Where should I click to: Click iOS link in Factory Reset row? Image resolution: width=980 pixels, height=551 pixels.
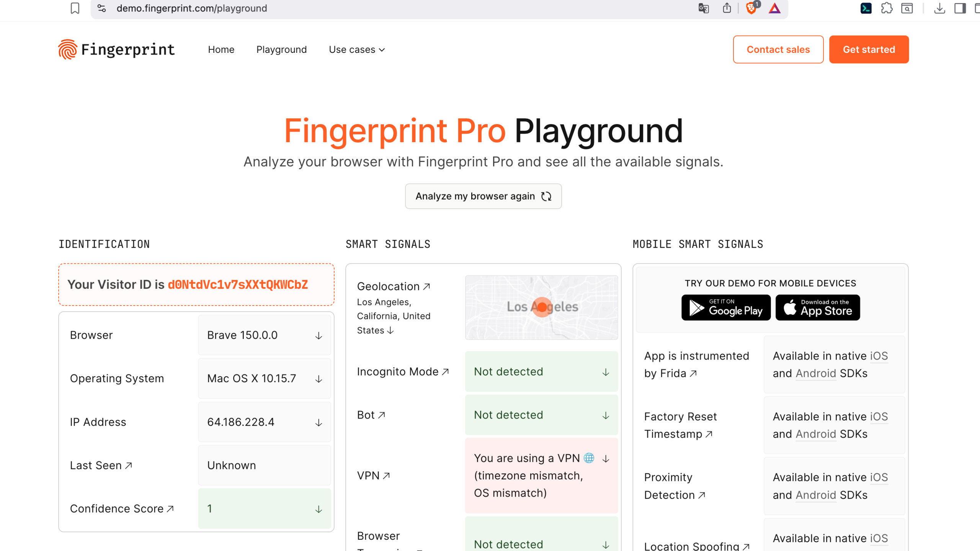pyautogui.click(x=879, y=417)
